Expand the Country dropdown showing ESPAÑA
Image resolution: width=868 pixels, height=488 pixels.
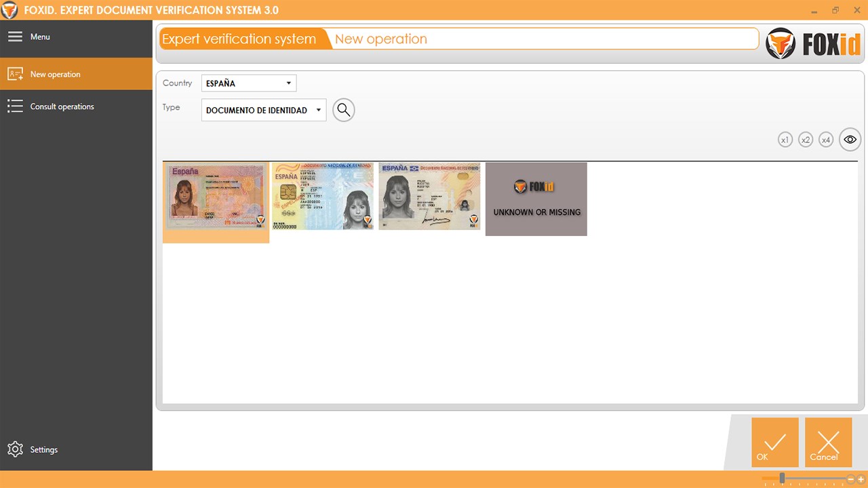[x=249, y=83]
